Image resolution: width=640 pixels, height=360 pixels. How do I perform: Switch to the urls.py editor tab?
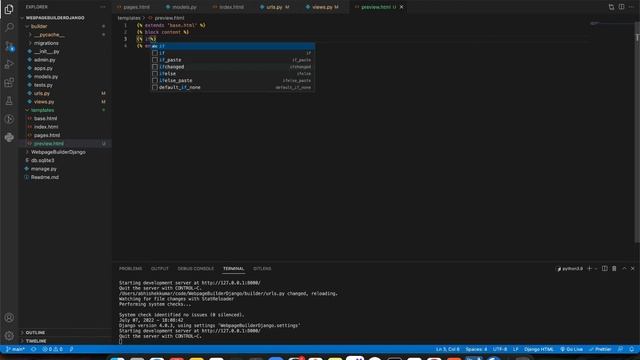(274, 7)
